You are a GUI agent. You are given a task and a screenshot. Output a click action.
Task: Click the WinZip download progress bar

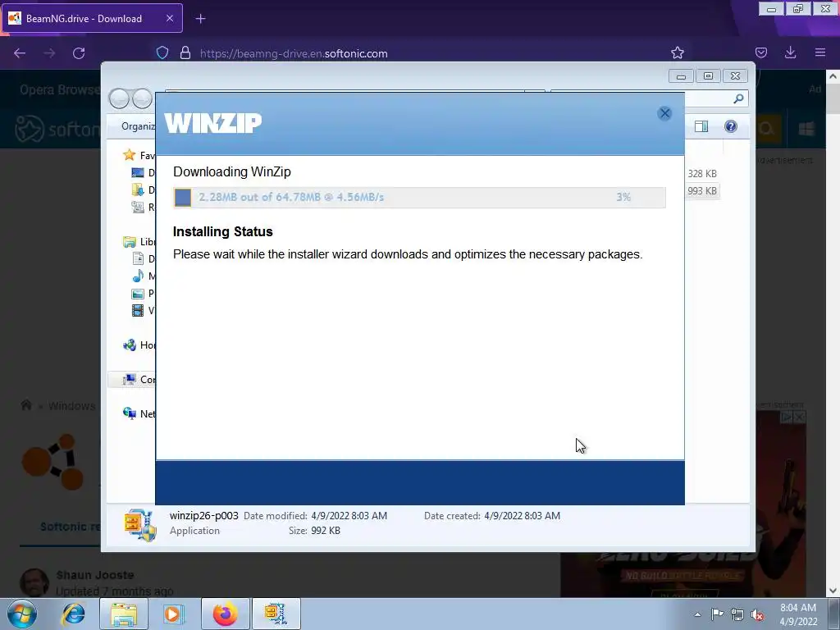(419, 197)
